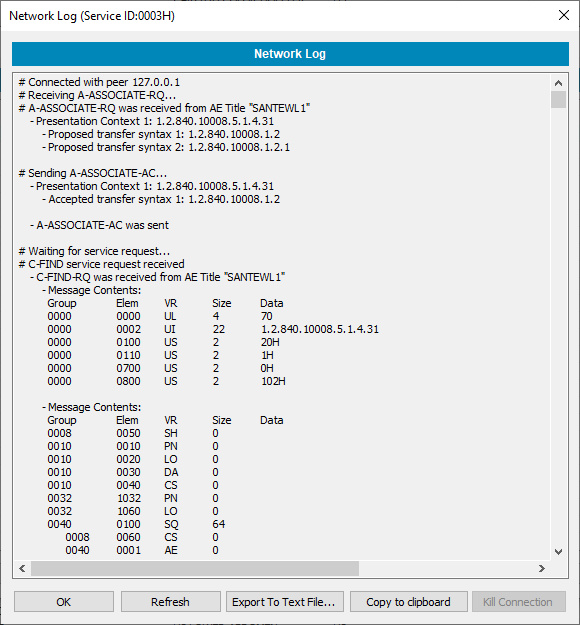Click the vertical scrollbar up arrow
This screenshot has height=625, width=580.
point(558,83)
